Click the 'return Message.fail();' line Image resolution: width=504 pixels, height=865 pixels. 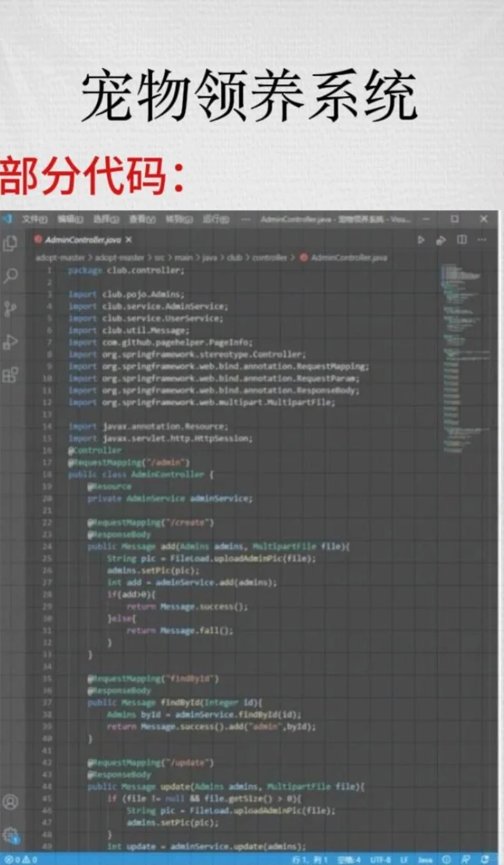click(x=179, y=631)
